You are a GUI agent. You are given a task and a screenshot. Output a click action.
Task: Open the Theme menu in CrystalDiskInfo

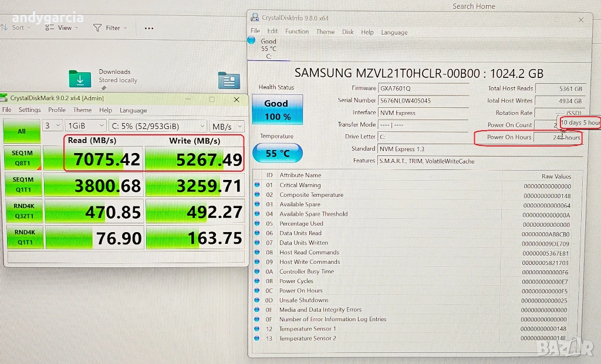[x=325, y=32]
